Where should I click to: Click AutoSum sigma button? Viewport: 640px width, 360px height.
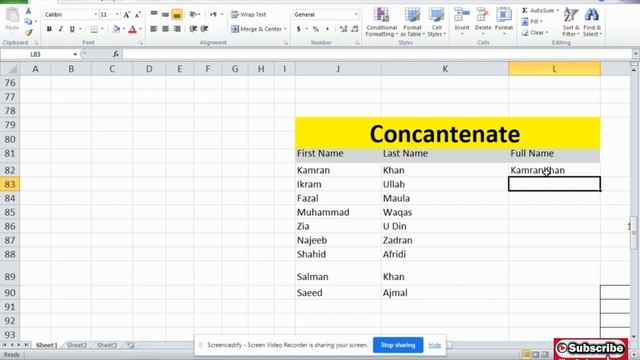tap(538, 10)
